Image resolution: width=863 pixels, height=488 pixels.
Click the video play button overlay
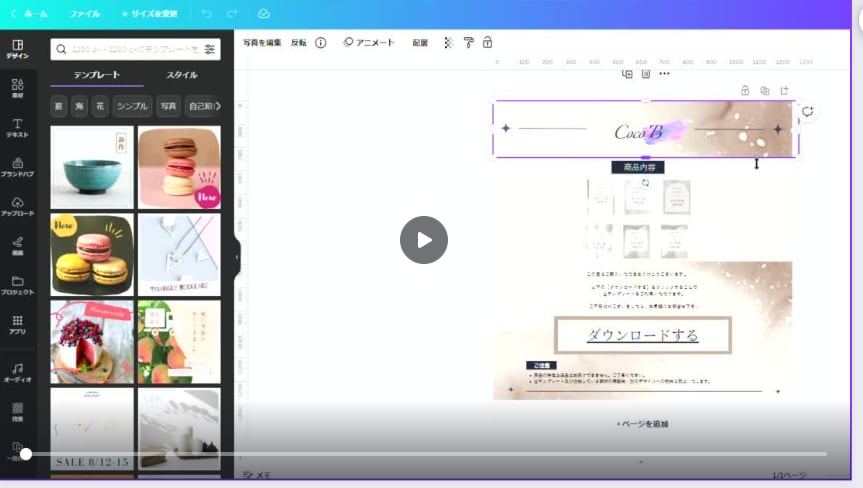tap(424, 240)
